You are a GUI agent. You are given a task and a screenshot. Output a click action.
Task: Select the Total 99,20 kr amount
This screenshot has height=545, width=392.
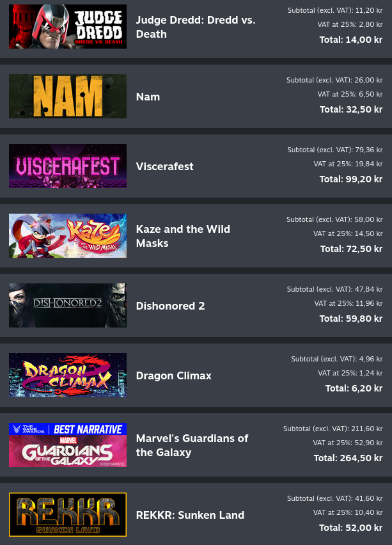pyautogui.click(x=351, y=179)
